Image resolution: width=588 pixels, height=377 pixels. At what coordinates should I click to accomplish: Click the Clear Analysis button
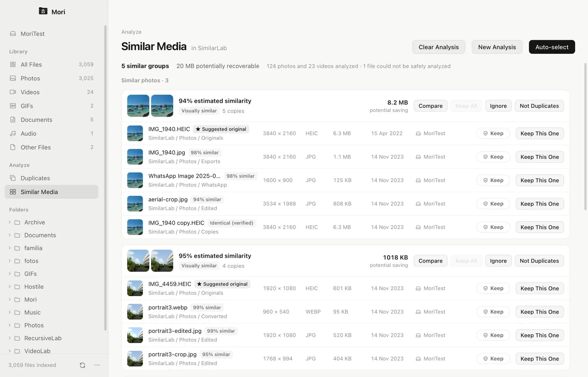click(439, 47)
